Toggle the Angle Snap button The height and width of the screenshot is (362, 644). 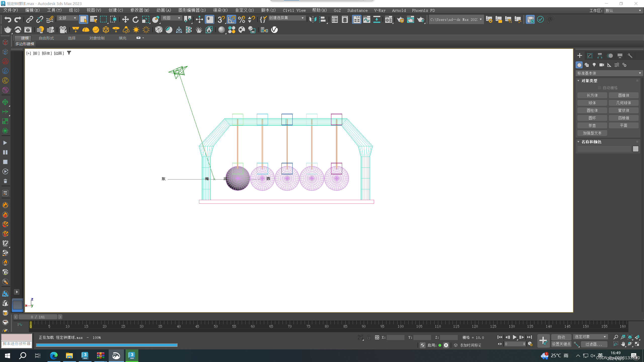click(x=231, y=19)
